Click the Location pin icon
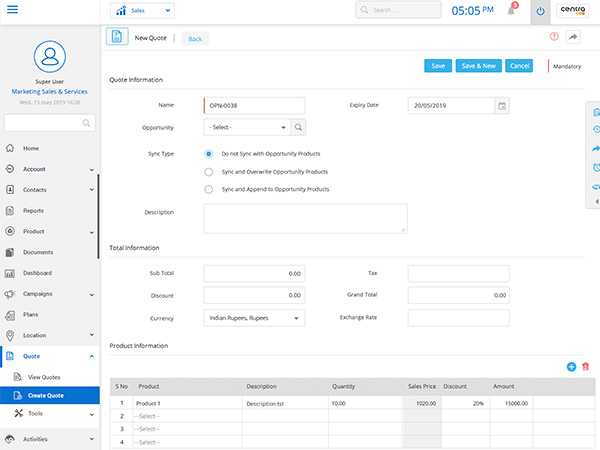 (x=10, y=336)
